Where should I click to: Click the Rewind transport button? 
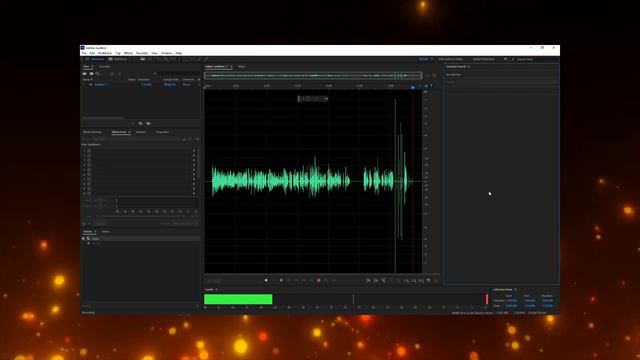(296, 280)
